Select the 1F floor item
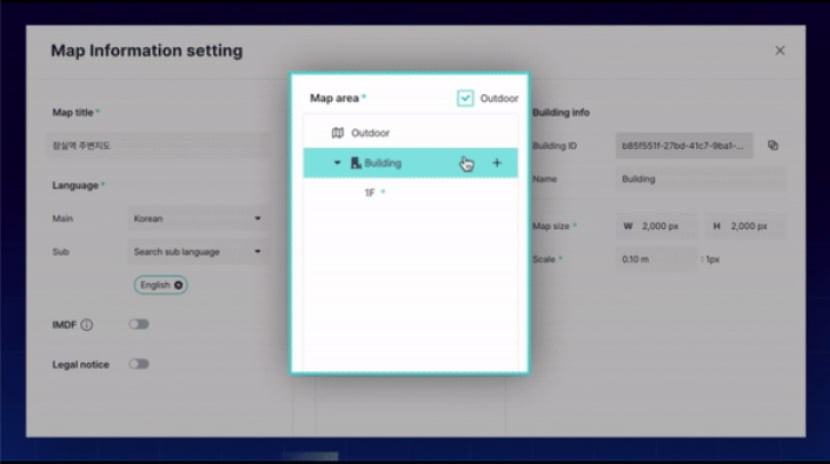The height and width of the screenshot is (464, 830). point(369,193)
